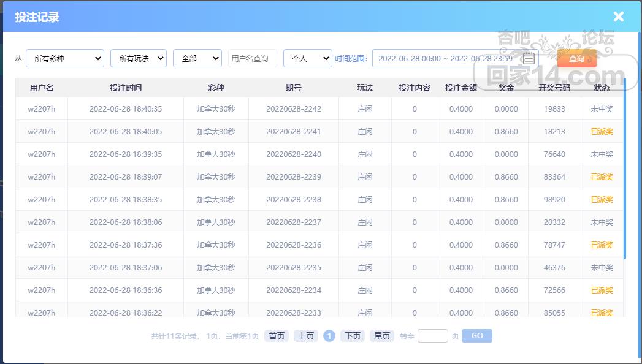The image size is (642, 364).
Task: Click the page jump number field
Action: pos(432,336)
